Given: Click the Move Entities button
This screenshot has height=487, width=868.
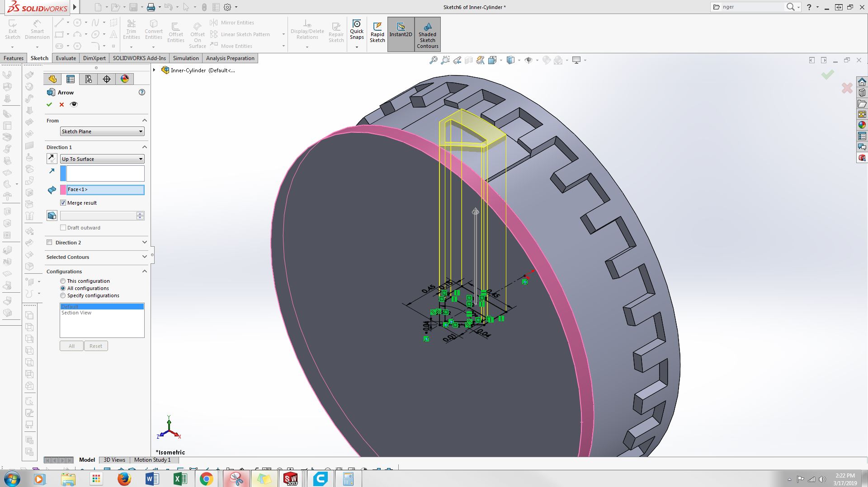Looking at the screenshot, I should [x=231, y=46].
